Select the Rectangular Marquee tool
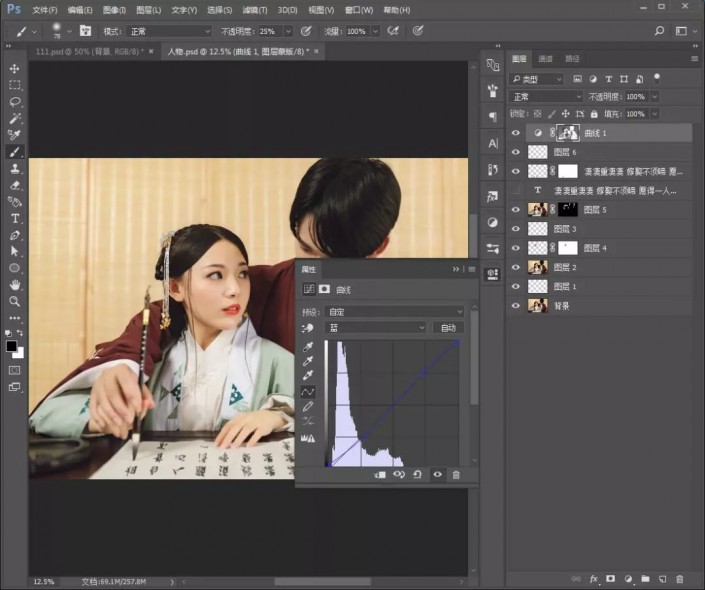This screenshot has height=590, width=705. click(14, 85)
